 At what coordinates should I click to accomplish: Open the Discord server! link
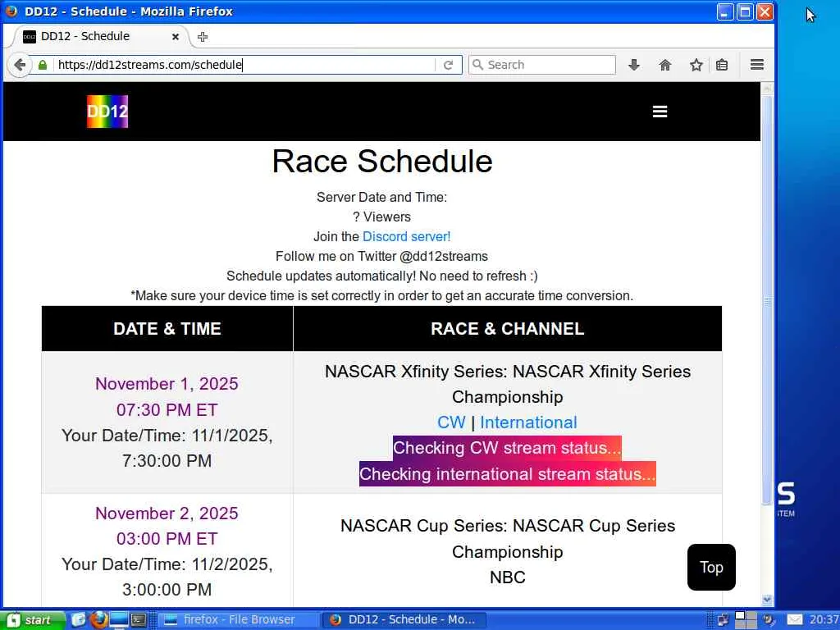pos(407,236)
